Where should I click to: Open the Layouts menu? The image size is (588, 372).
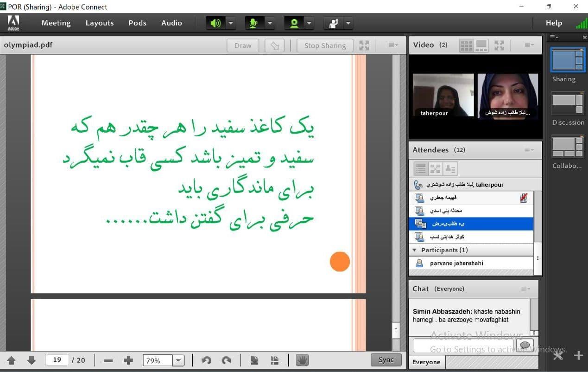tap(99, 23)
